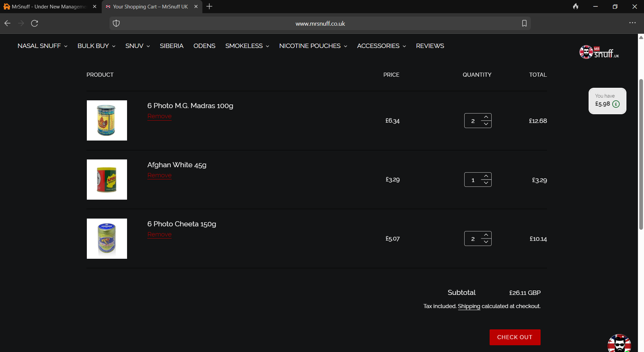This screenshot has width=644, height=352.
Task: Decrease quantity of 6 Photo Cheeta 150g
Action: pos(486,242)
